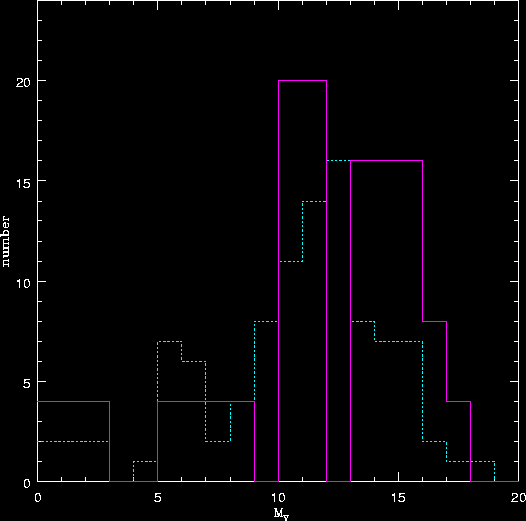
Task: Select the y-axis tick label 10
Action: [x=23, y=283]
